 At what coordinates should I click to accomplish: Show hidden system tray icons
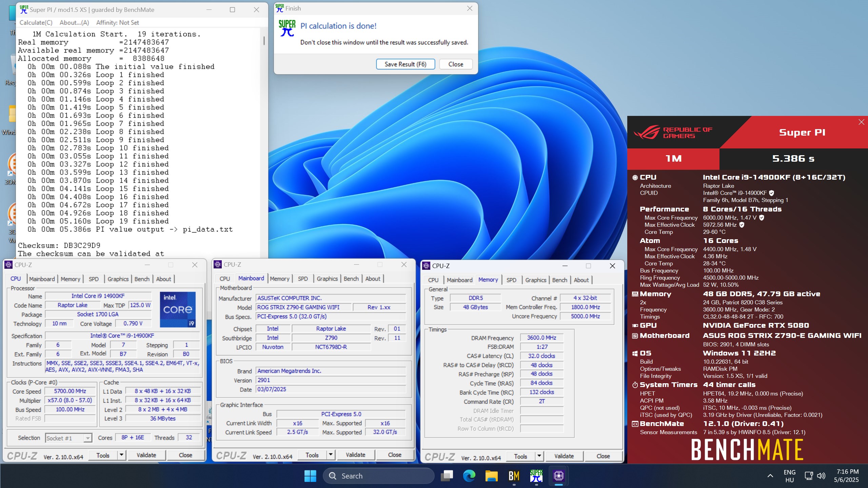pyautogui.click(x=770, y=476)
